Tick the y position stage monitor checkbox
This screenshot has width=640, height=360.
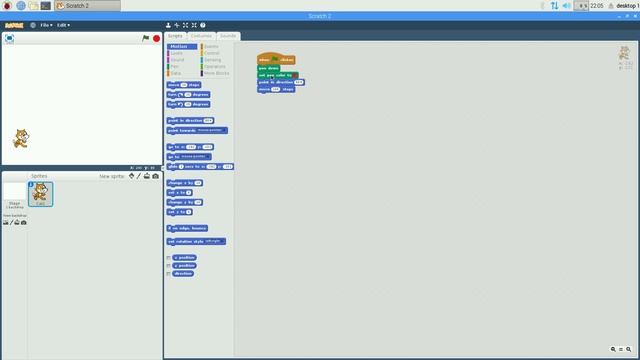click(169, 266)
